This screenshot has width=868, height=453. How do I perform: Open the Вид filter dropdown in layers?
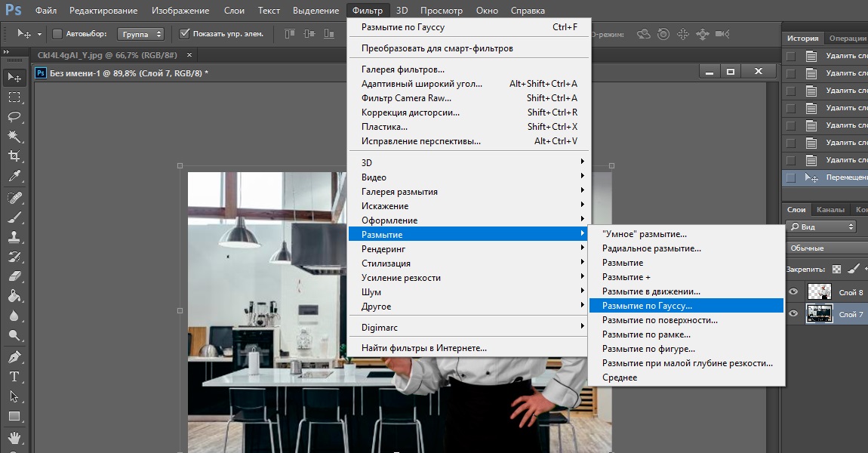click(x=821, y=226)
